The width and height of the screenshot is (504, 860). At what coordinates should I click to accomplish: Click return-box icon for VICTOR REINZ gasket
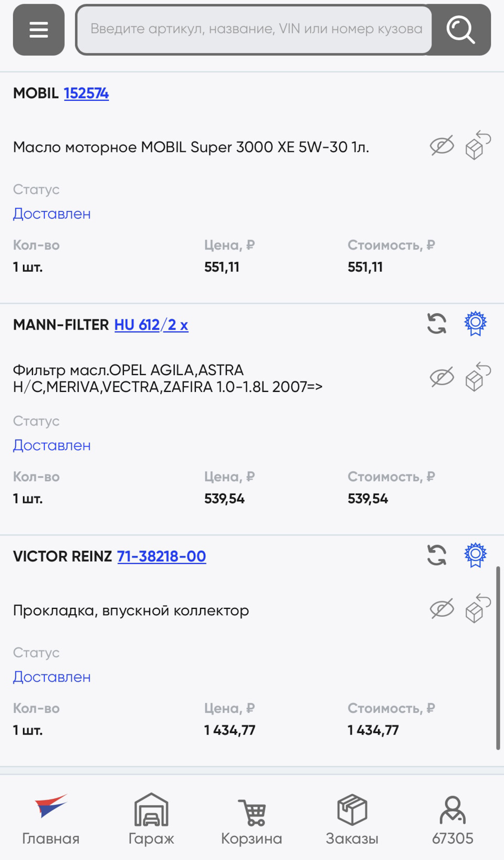click(x=477, y=608)
